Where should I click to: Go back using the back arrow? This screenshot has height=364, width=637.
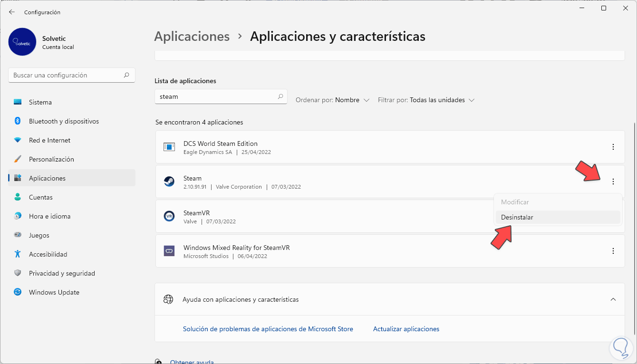(12, 12)
